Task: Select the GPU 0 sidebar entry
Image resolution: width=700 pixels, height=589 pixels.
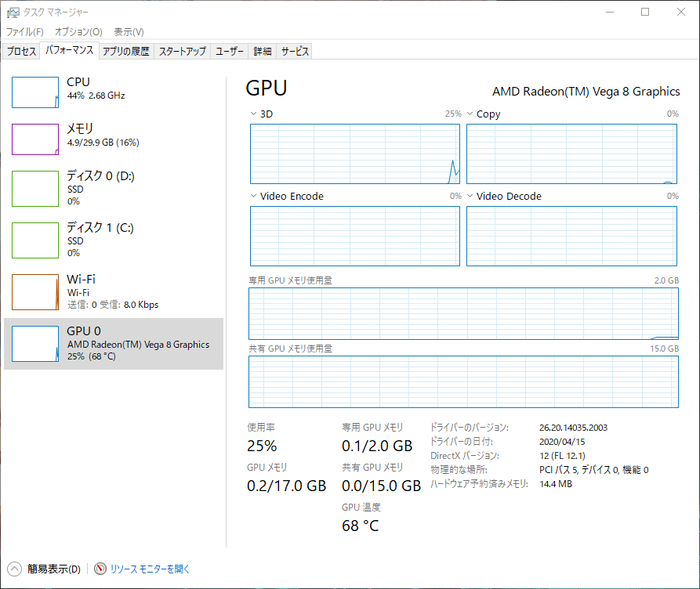Action: (x=114, y=344)
